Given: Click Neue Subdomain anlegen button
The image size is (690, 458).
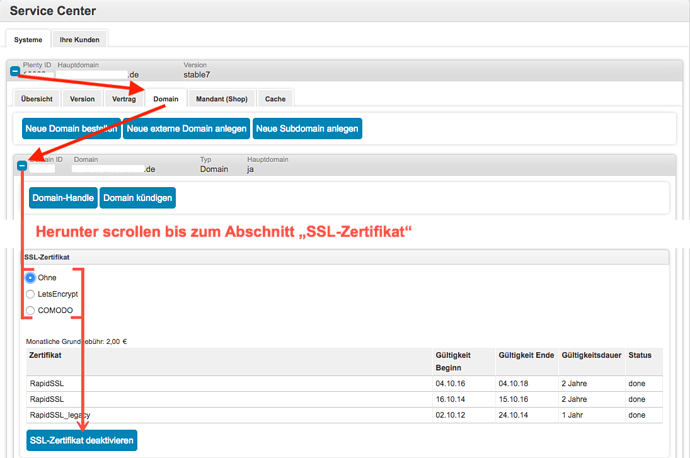Looking at the screenshot, I should [x=307, y=128].
